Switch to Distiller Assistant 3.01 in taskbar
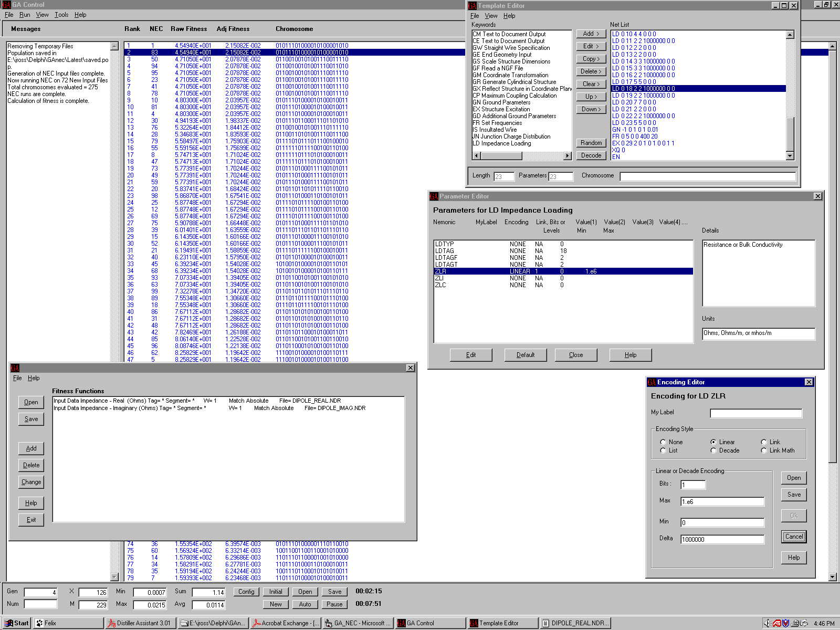The image size is (840, 630). pyautogui.click(x=140, y=623)
